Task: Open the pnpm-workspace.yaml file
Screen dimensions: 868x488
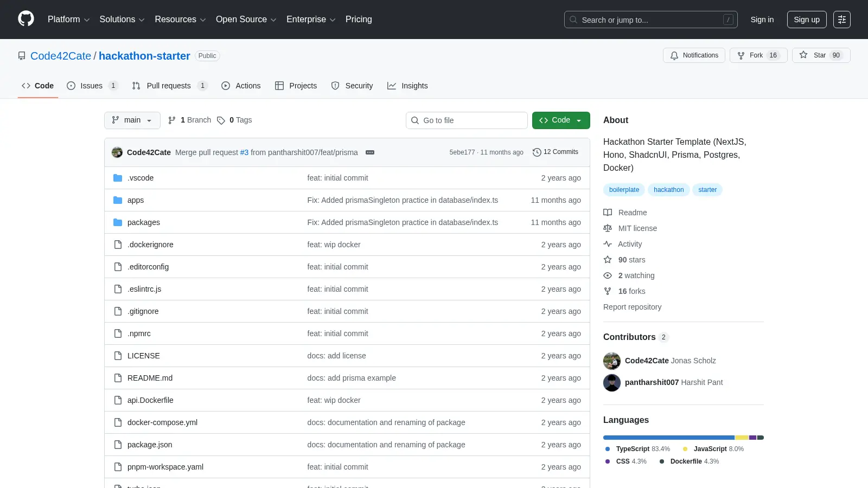Action: [x=165, y=467]
